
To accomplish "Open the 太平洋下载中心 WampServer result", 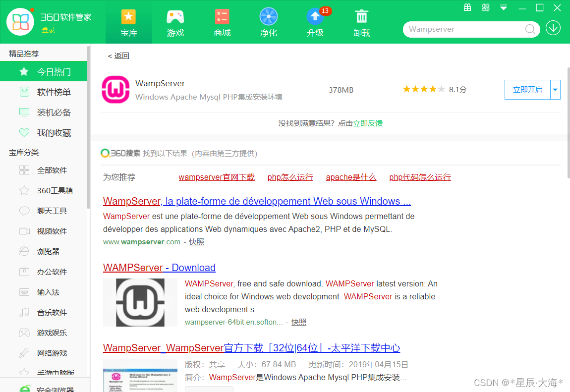I will 252,348.
